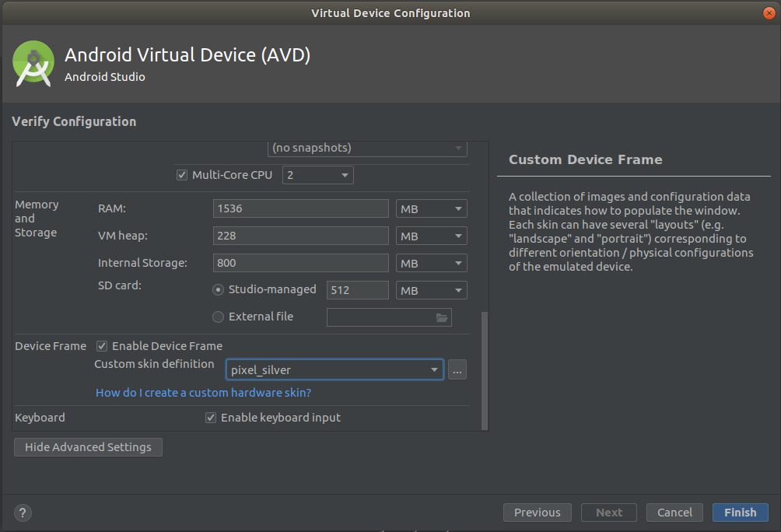The width and height of the screenshot is (781, 532).
Task: Select the External file radio button
Action: 219,317
